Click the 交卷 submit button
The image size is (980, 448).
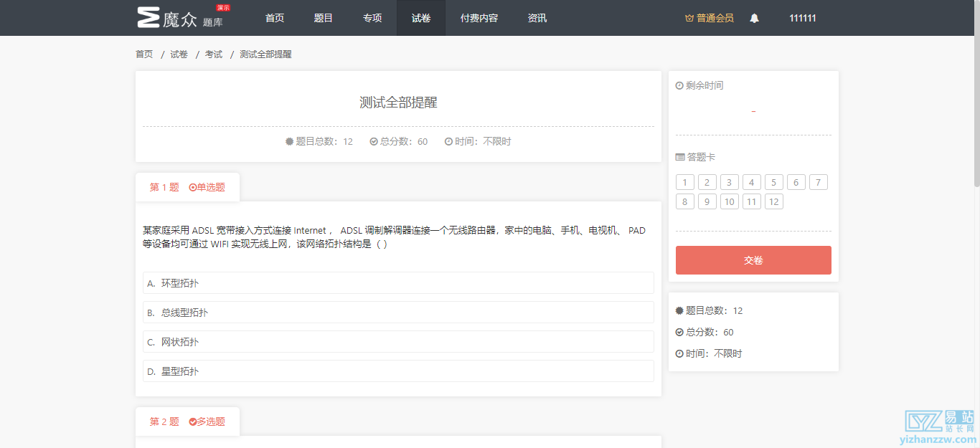point(753,259)
